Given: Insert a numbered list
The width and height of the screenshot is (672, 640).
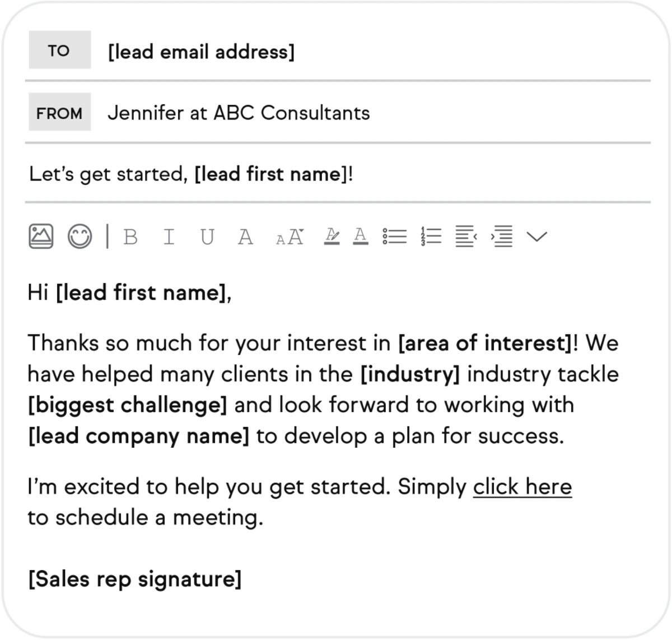Looking at the screenshot, I should click(431, 236).
